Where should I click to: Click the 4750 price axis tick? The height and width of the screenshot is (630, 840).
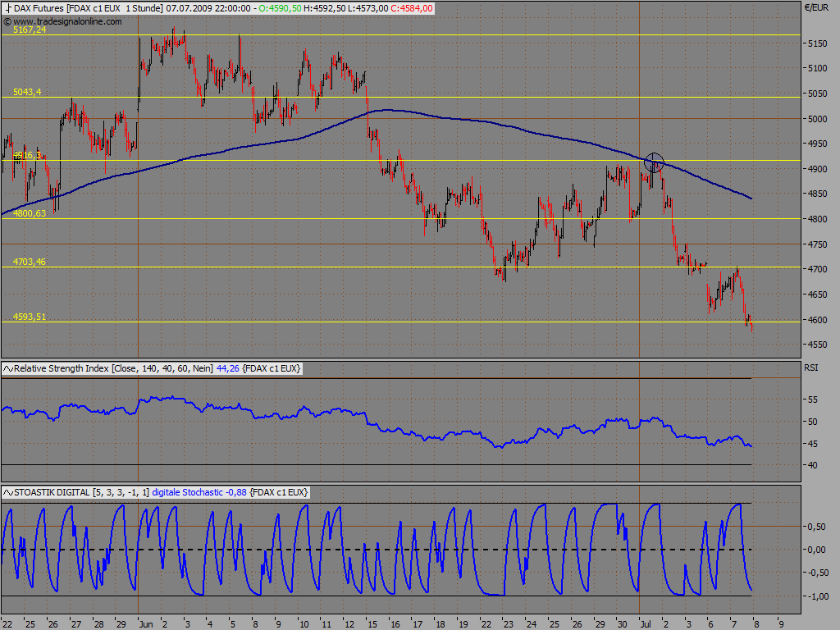(x=818, y=244)
